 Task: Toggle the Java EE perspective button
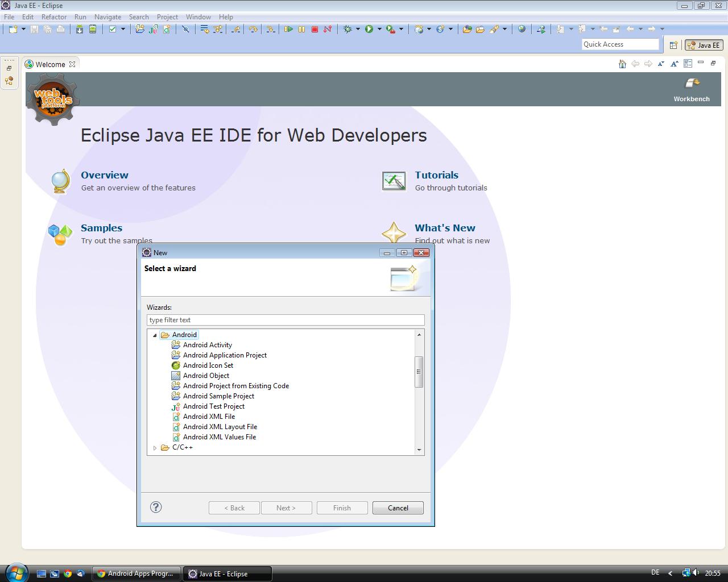pos(704,45)
